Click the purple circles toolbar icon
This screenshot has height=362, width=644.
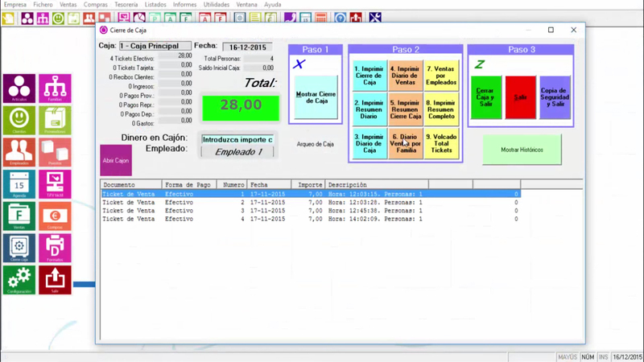coord(27,18)
